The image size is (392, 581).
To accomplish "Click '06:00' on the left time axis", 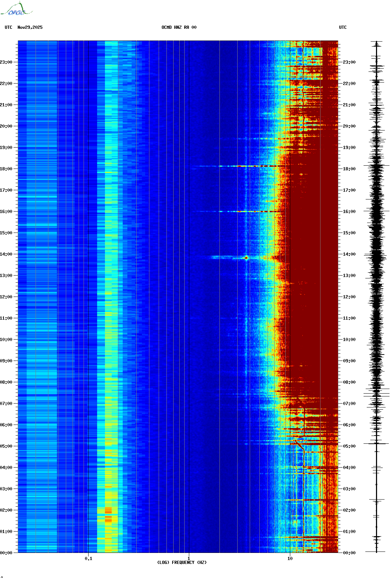I will coord(6,425).
